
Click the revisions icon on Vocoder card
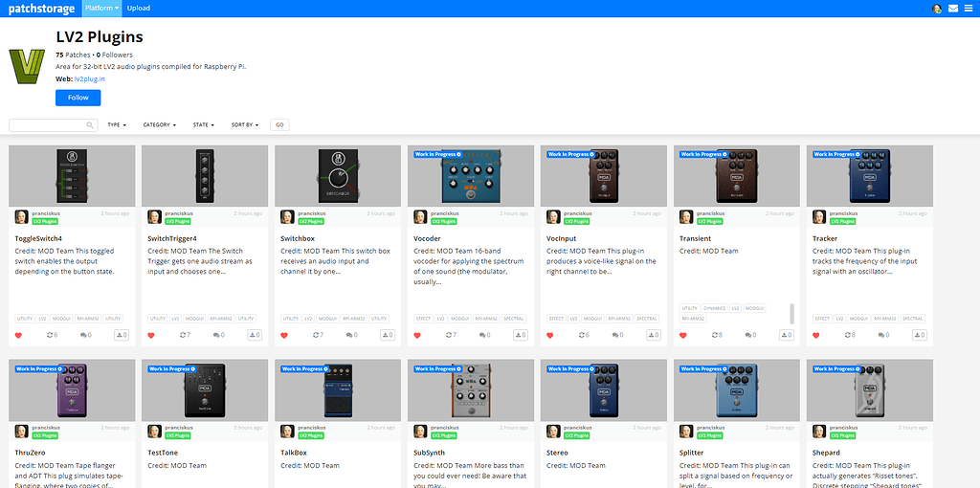click(449, 335)
